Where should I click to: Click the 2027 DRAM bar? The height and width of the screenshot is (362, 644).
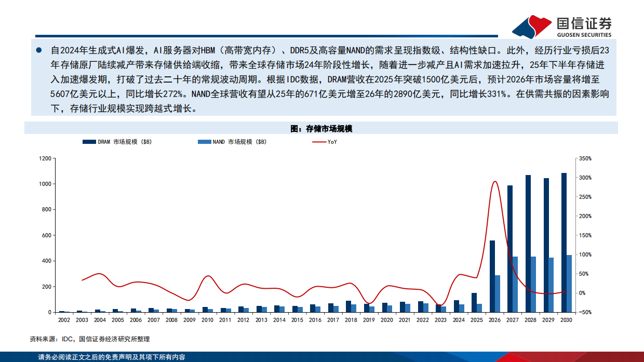point(510,249)
